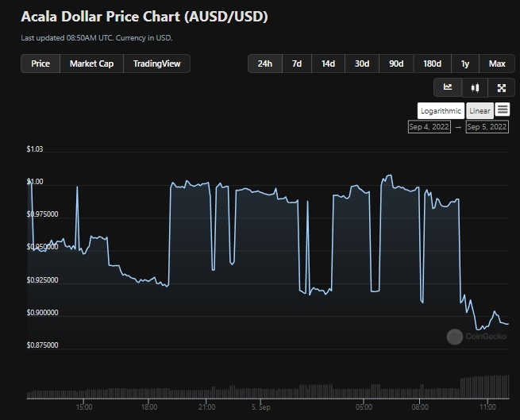The image size is (520, 420).
Task: Display 90d price history
Action: (395, 64)
